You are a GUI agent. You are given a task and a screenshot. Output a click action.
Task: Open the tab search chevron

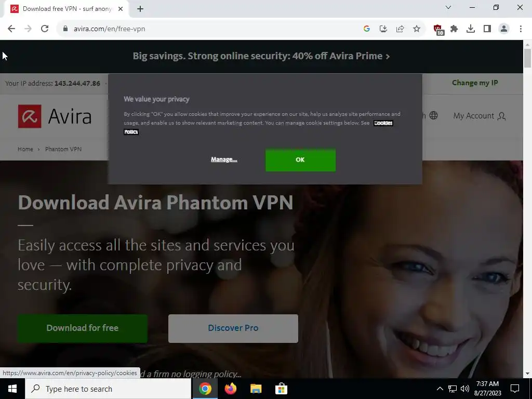click(x=448, y=7)
